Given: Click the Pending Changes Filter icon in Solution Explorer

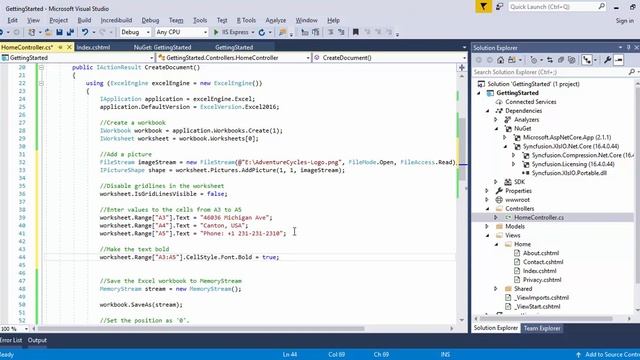Looking at the screenshot, I should pyautogui.click(x=533, y=60).
